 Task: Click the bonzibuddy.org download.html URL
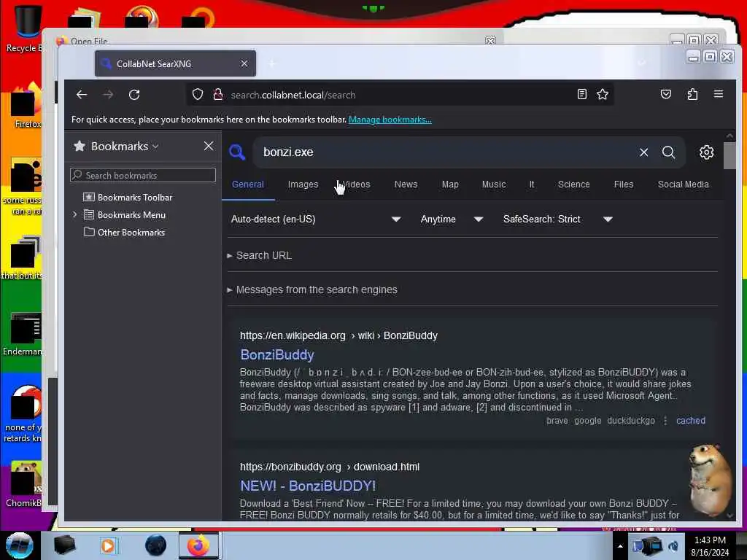330,467
